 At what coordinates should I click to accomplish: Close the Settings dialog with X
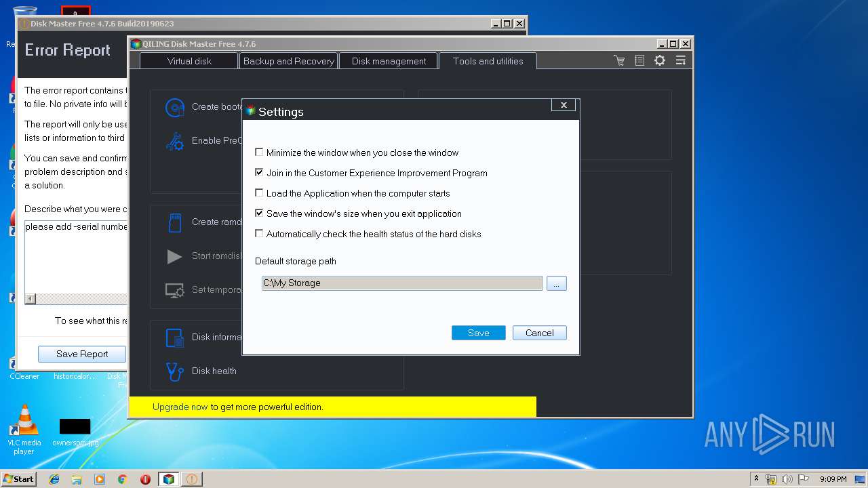564,104
